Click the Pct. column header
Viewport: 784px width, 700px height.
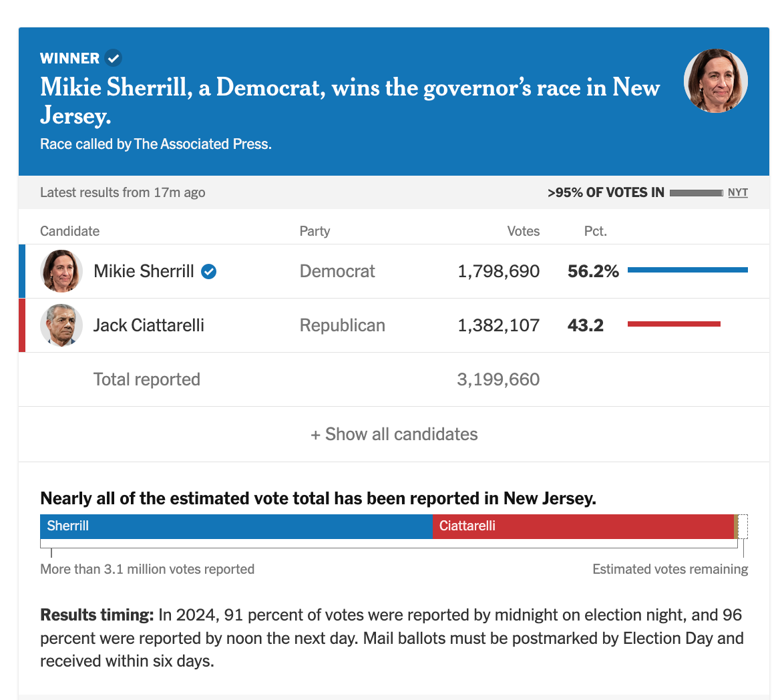595,231
